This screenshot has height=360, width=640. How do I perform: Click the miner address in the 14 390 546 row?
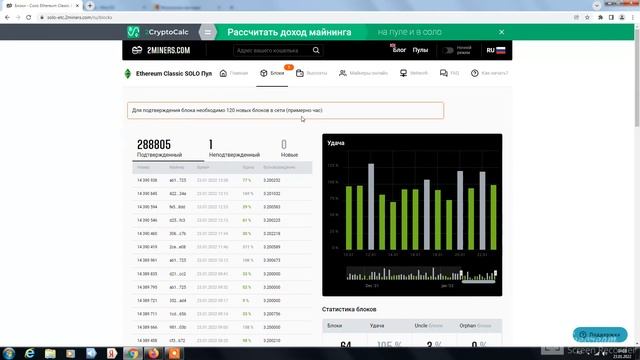[177, 220]
